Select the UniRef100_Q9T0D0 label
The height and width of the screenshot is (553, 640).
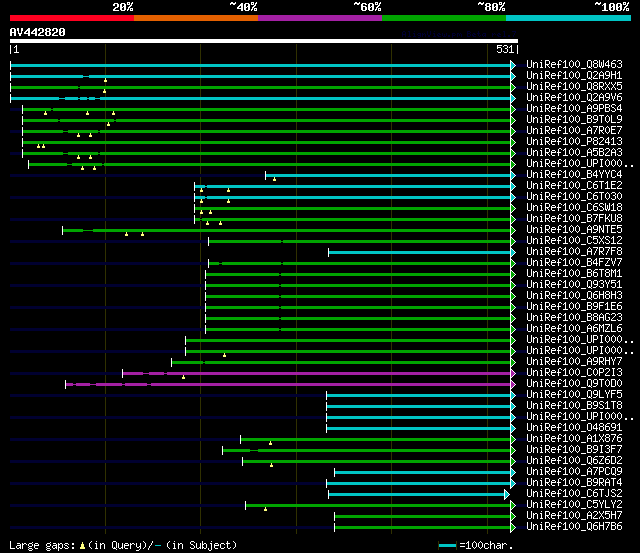click(x=574, y=384)
